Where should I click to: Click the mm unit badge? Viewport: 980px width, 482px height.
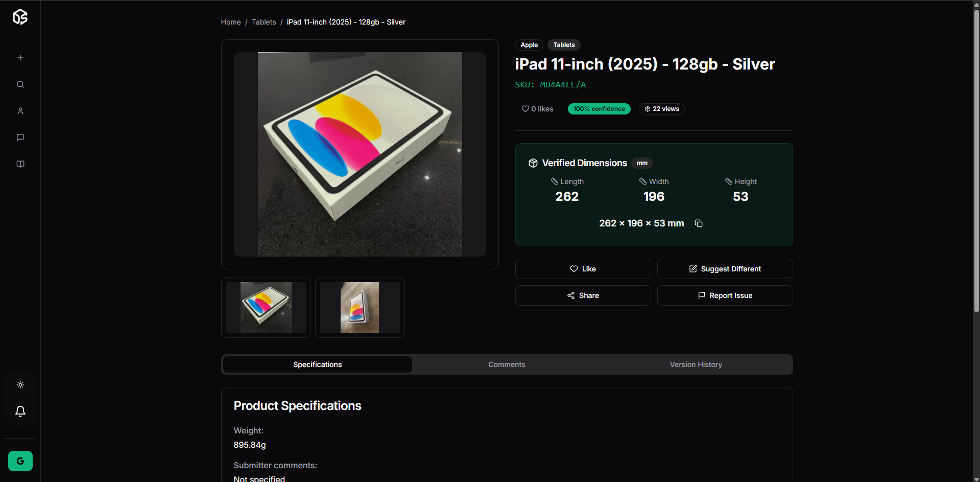coord(642,163)
